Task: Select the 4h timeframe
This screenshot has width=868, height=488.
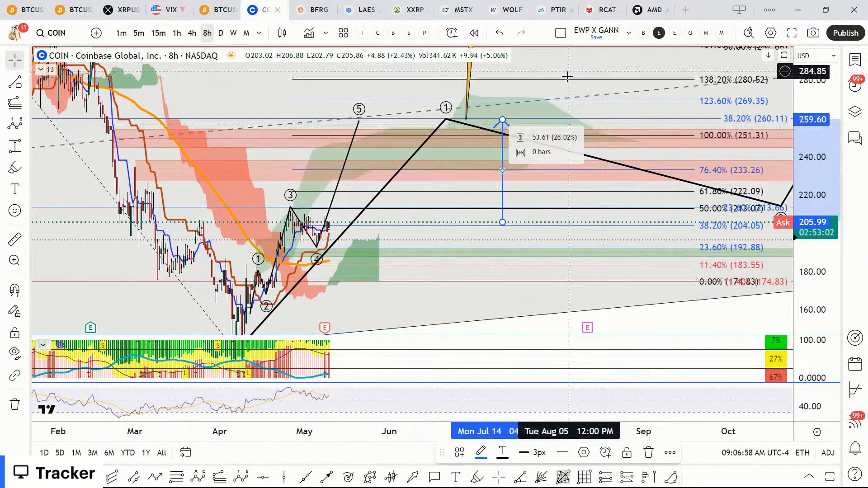Action: point(192,33)
